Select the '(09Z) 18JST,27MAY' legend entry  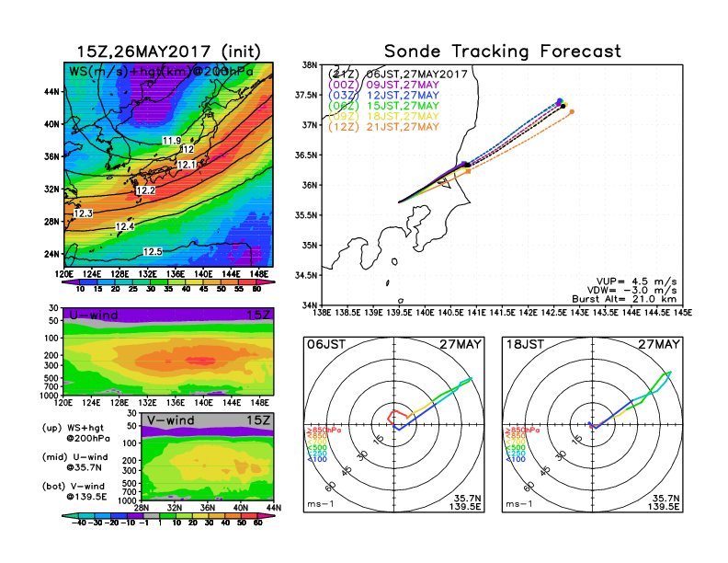point(383,117)
